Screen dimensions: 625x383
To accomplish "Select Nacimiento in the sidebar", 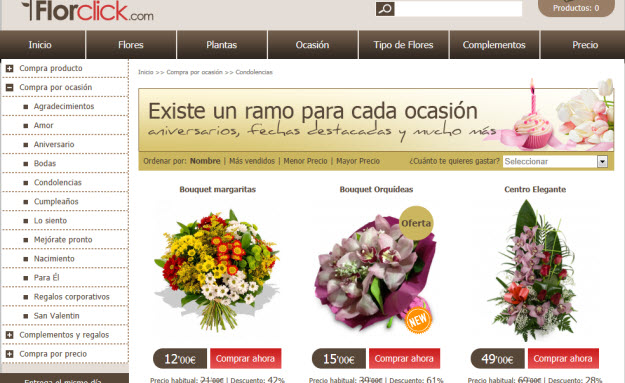I will (x=54, y=259).
